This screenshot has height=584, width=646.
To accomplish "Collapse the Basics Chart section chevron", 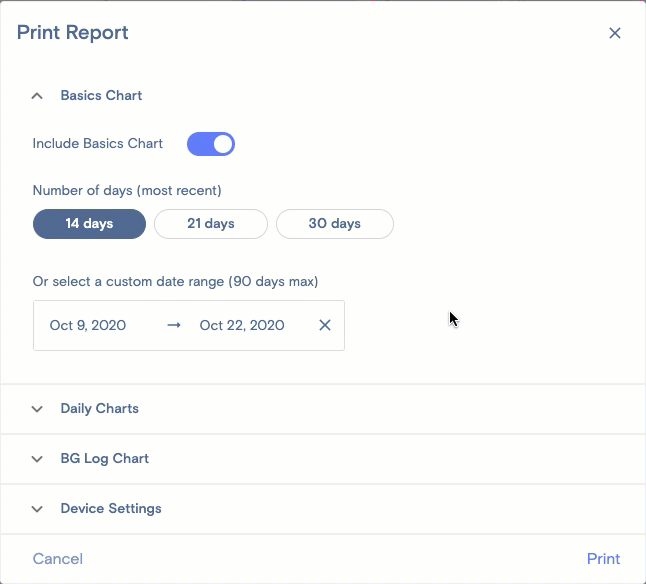I will 37,96.
